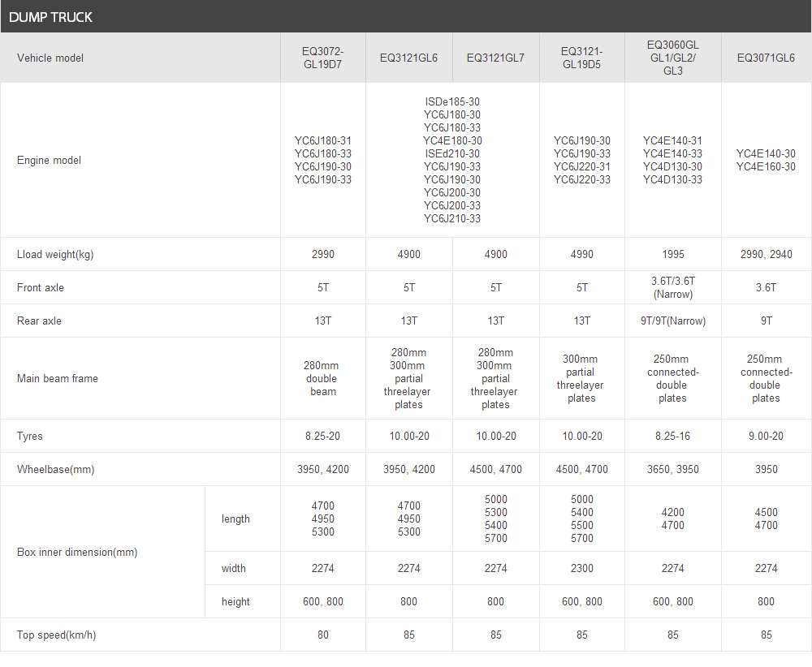
Task: Click engine YC6J180-31 for EQ3072-GL19D7
Action: [x=323, y=140]
